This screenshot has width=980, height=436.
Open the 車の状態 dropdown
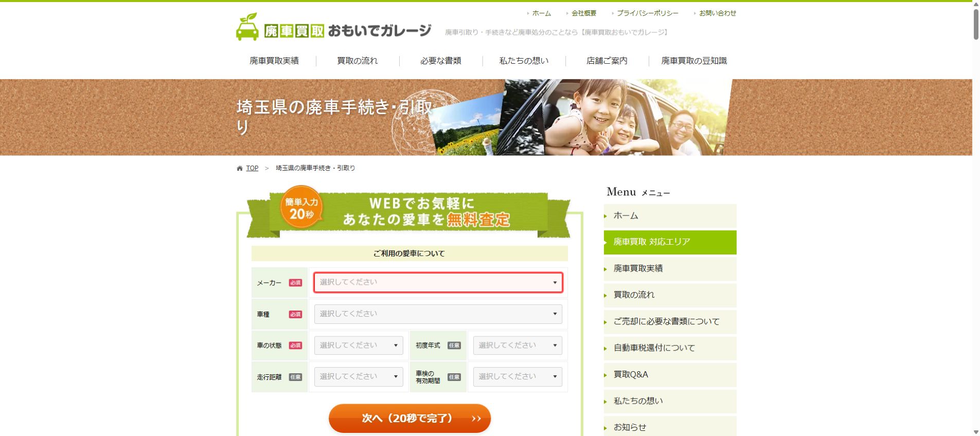(x=359, y=346)
